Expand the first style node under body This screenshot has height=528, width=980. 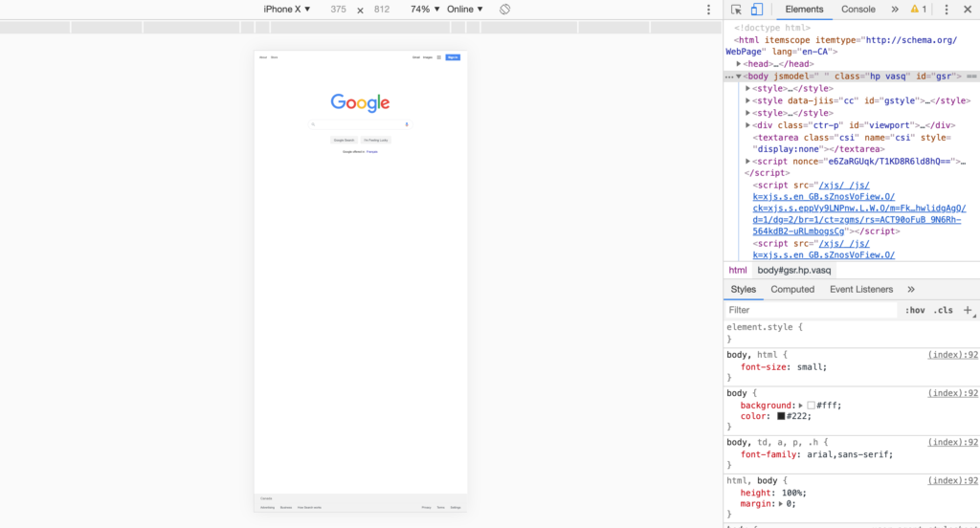747,89
